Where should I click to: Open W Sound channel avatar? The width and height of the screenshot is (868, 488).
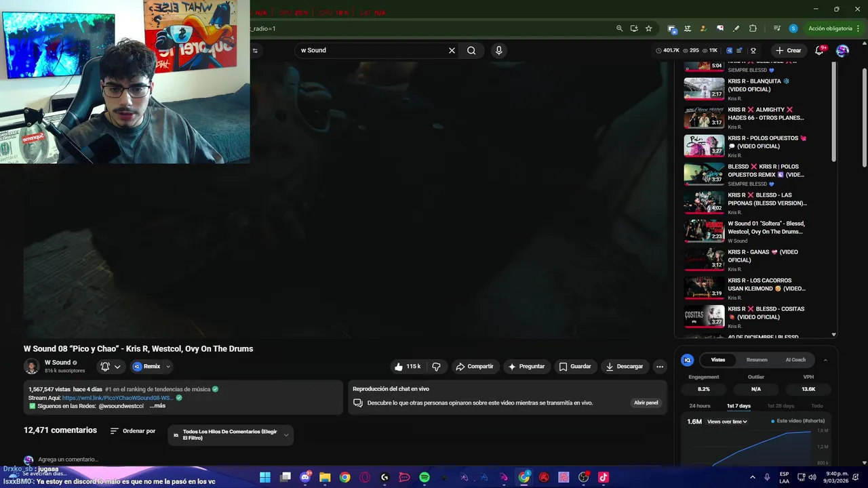point(31,367)
